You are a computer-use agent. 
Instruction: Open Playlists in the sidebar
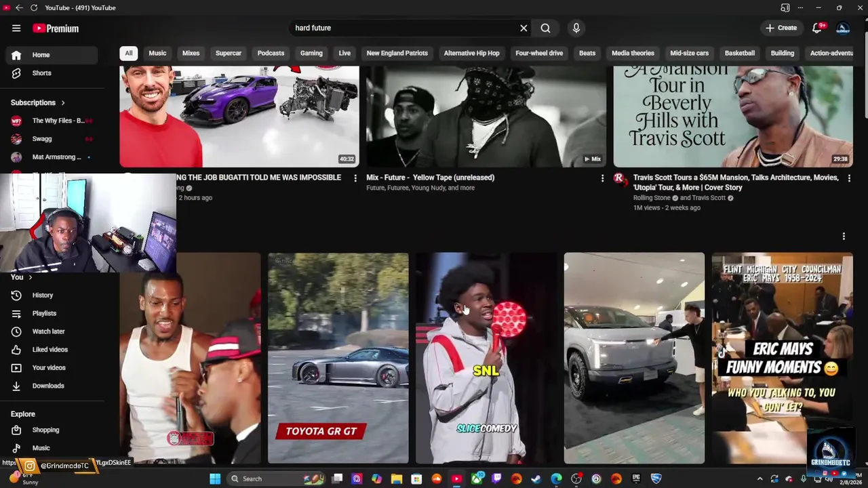coord(52,313)
